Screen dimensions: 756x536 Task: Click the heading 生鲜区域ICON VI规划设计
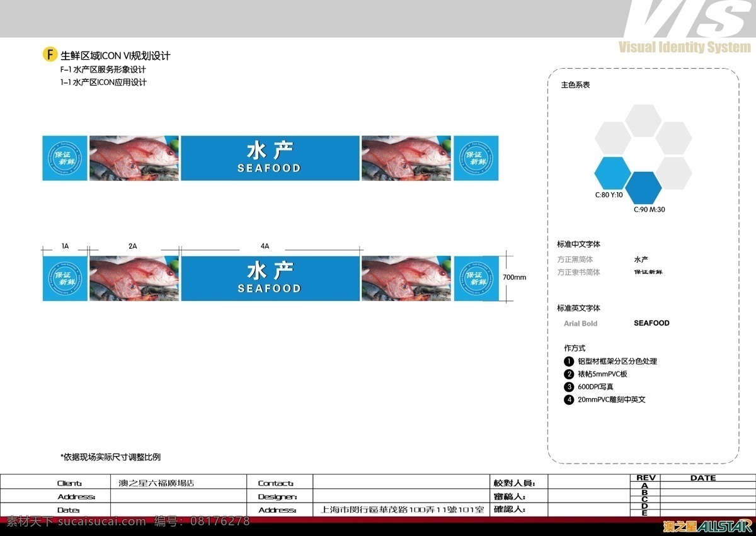pos(115,55)
